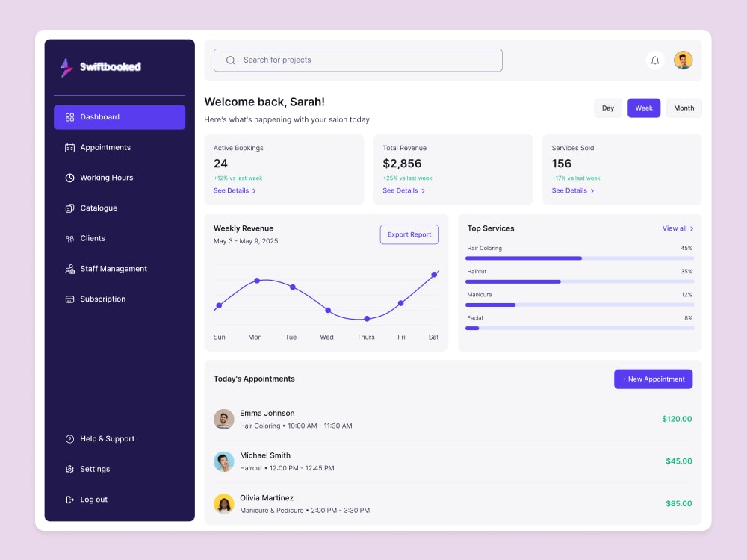This screenshot has height=560, width=747.
Task: Focus the Search for projects field
Action: [x=358, y=60]
